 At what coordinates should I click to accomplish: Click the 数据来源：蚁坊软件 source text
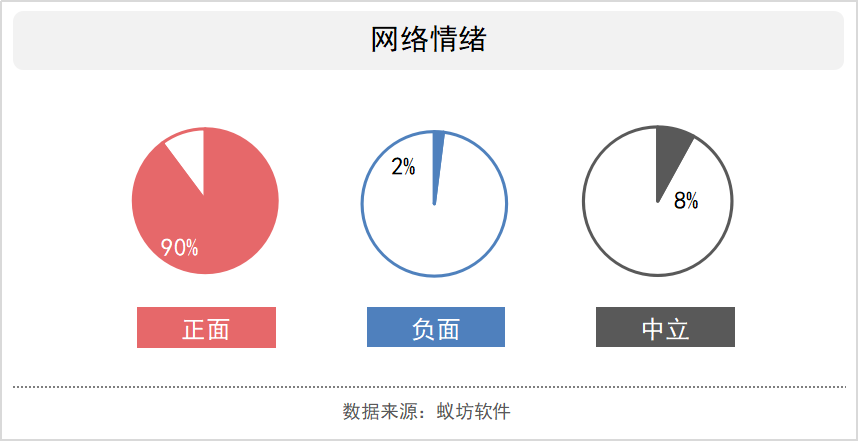click(427, 411)
